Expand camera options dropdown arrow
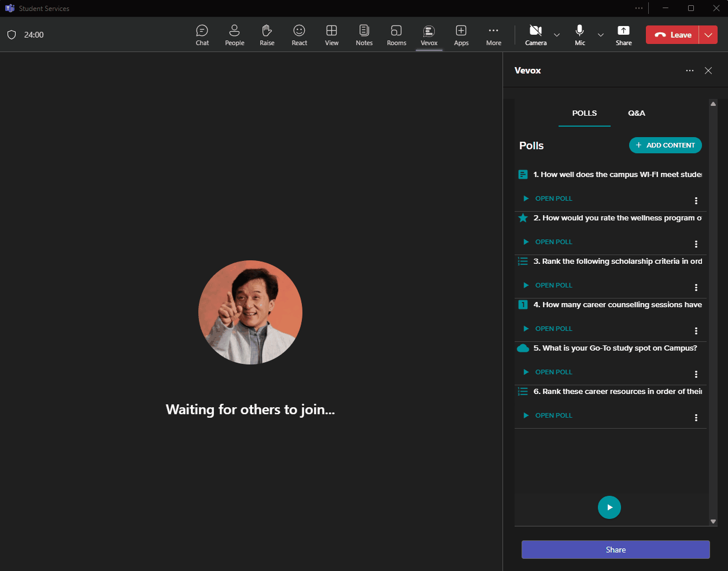This screenshot has height=571, width=728. [x=557, y=35]
